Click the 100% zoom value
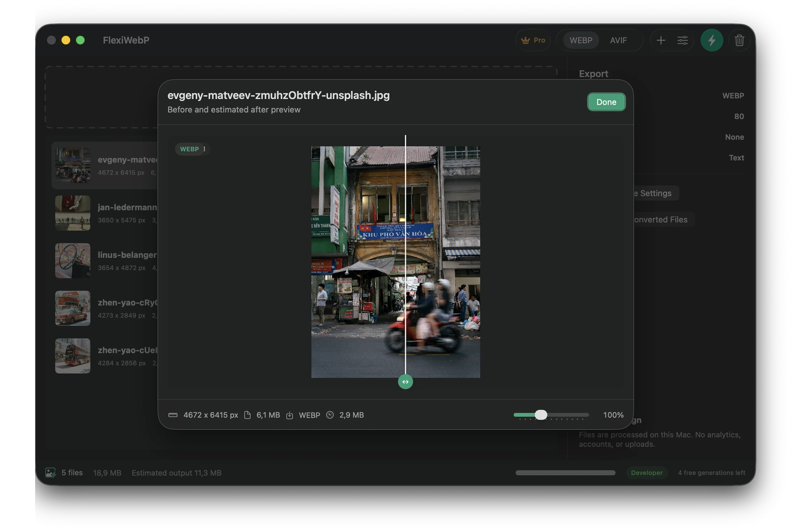Image resolution: width=791 pixels, height=532 pixels. (x=613, y=415)
